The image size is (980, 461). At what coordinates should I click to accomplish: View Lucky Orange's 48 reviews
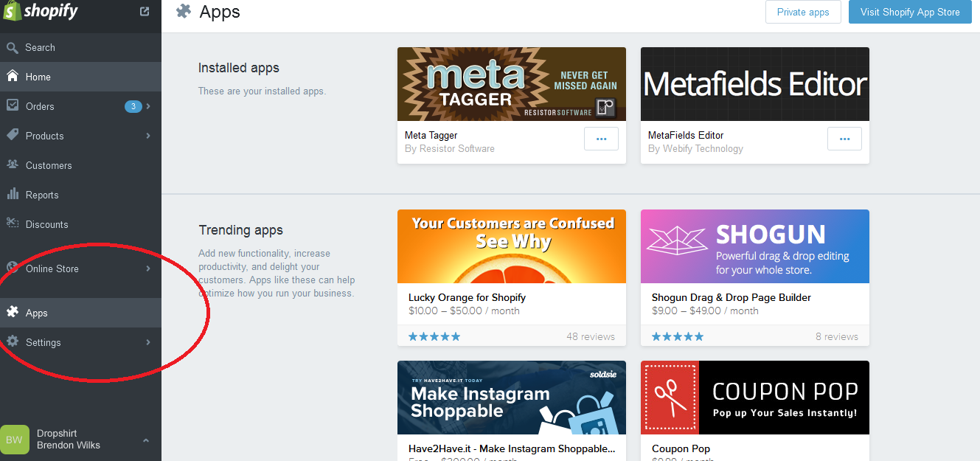(591, 336)
